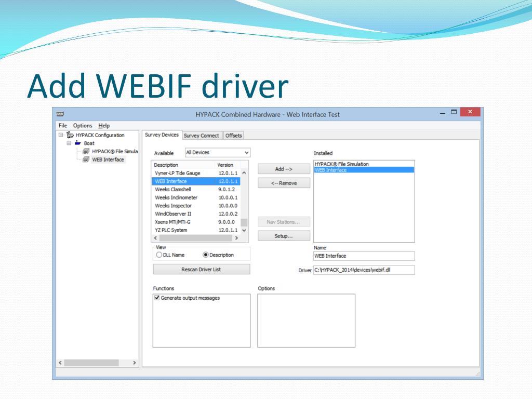Click the tree panel scroll left arrow
The height and width of the screenshot is (399, 532).
point(60,363)
